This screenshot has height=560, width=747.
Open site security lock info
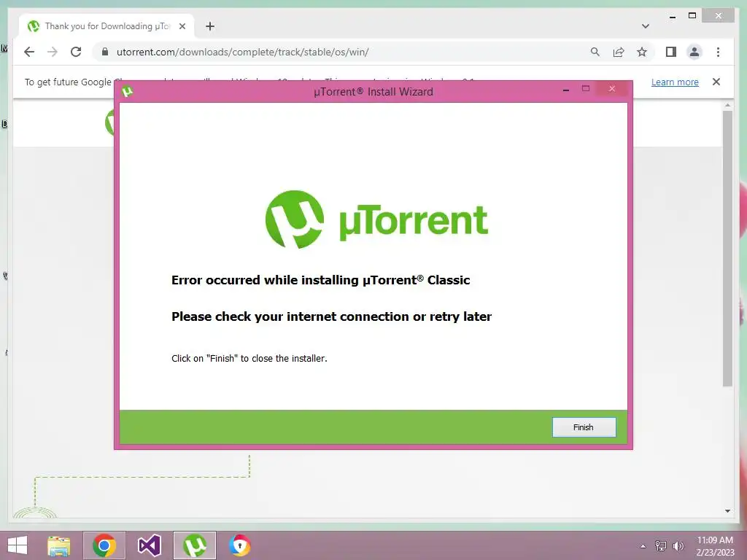point(105,52)
